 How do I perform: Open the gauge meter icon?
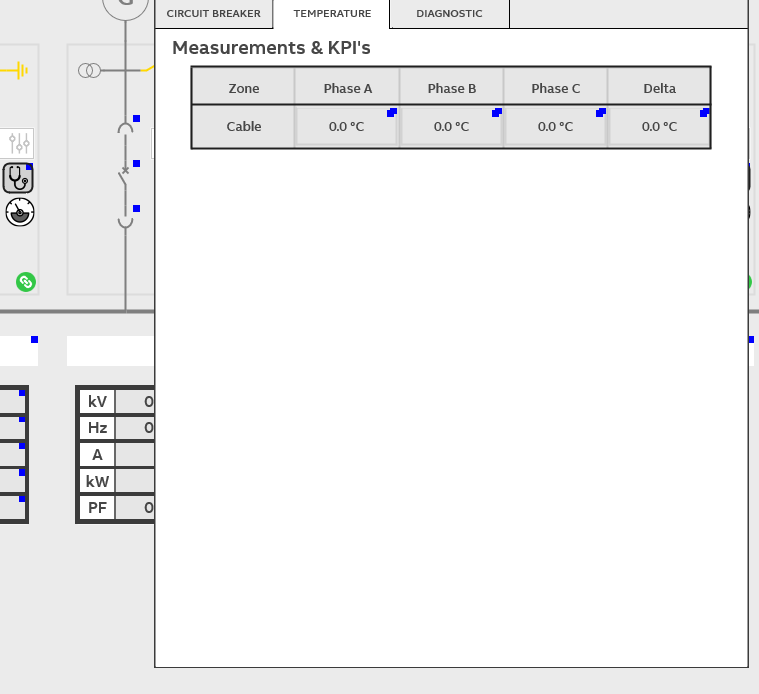(20, 212)
